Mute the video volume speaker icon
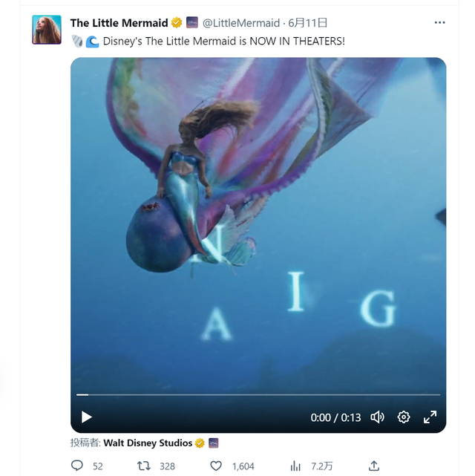Image resolution: width=475 pixels, height=476 pixels. click(x=377, y=417)
